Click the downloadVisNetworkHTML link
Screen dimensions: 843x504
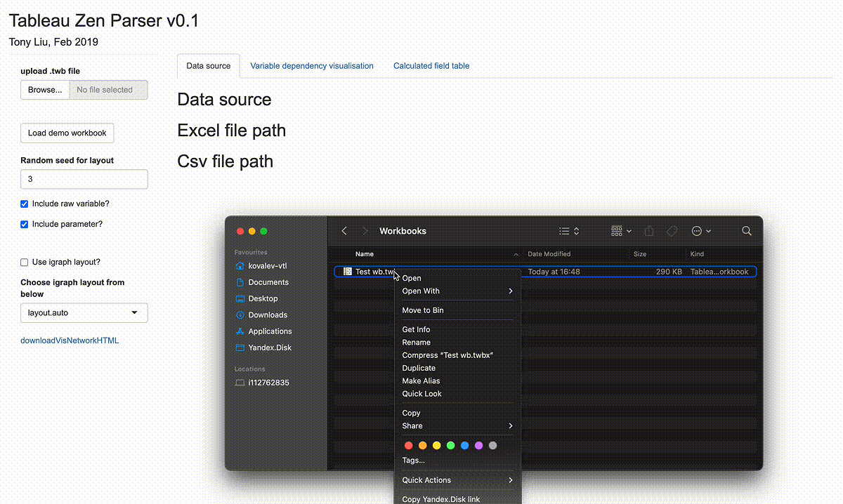[70, 340]
